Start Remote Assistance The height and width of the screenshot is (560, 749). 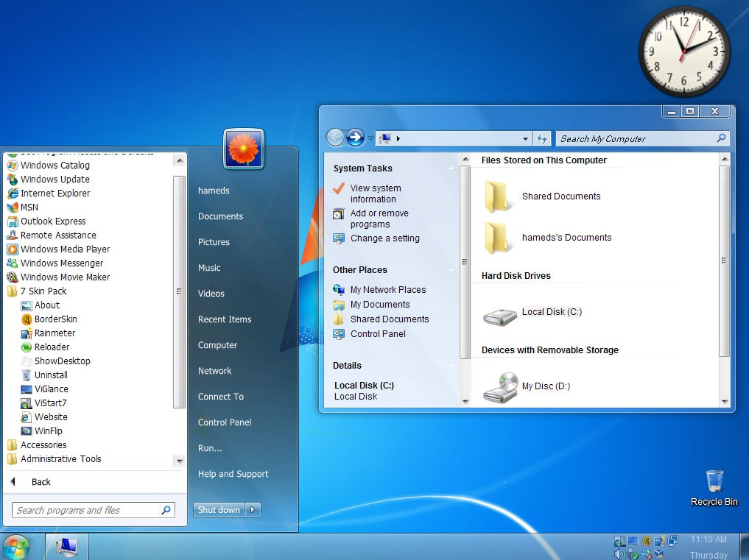pyautogui.click(x=52, y=235)
